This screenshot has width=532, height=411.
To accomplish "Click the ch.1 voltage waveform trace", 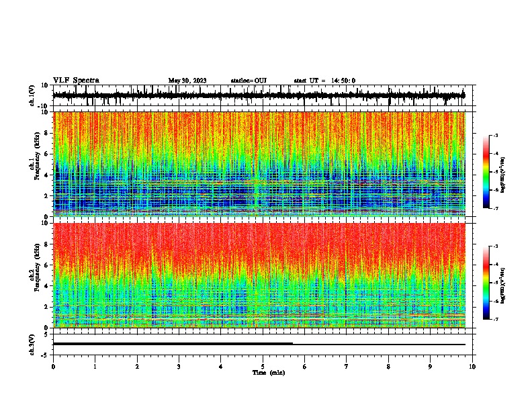I will tap(259, 95).
